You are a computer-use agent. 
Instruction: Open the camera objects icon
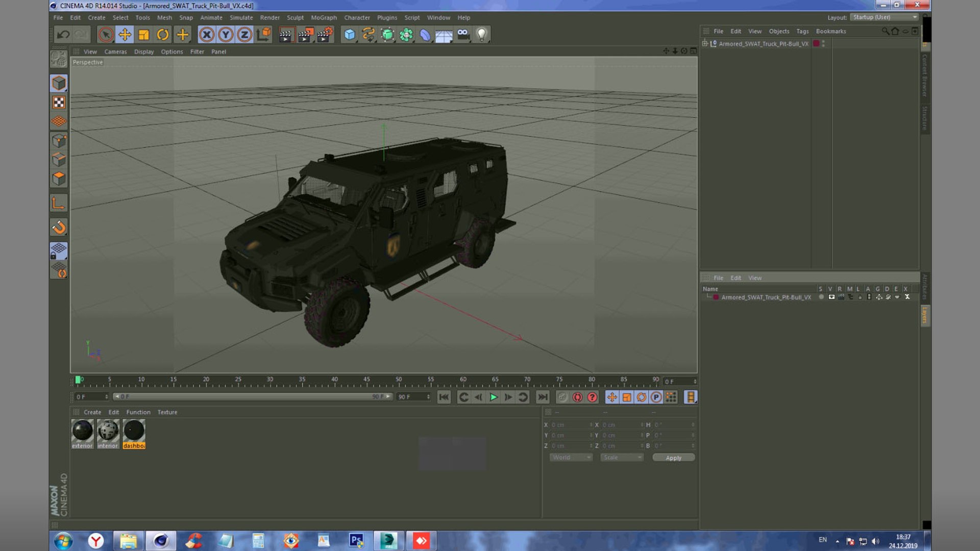(x=463, y=35)
